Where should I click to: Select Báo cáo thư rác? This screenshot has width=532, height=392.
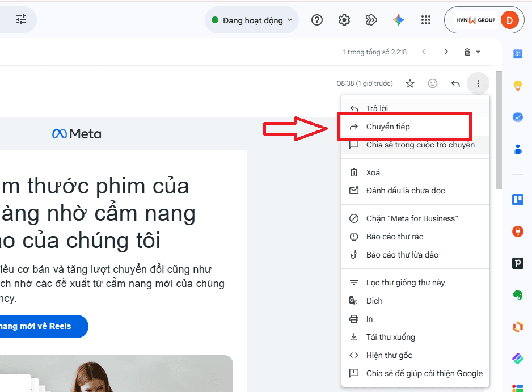tap(415, 237)
